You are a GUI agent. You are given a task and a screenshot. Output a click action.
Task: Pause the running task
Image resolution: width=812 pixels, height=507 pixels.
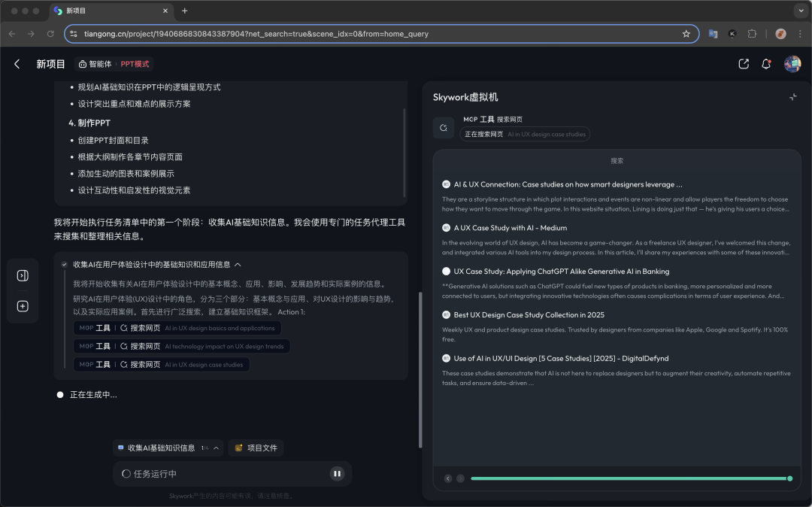click(337, 474)
